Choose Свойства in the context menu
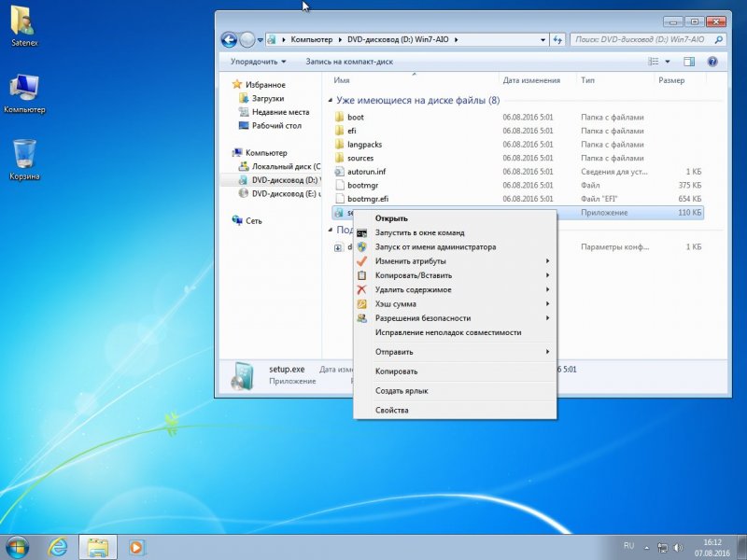Image resolution: width=747 pixels, height=560 pixels. [x=455, y=411]
